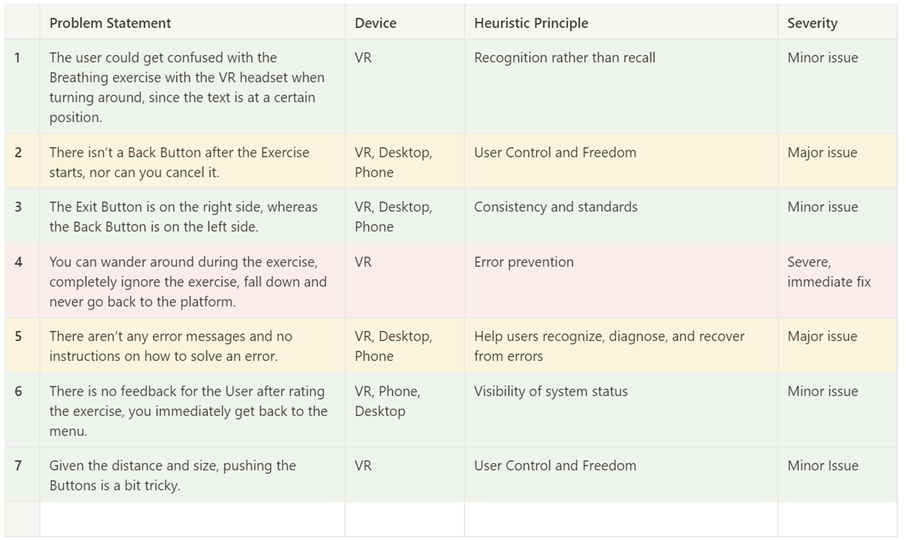Click 'Recognition rather than recall' cell
This screenshot has width=906, height=540.
621,87
